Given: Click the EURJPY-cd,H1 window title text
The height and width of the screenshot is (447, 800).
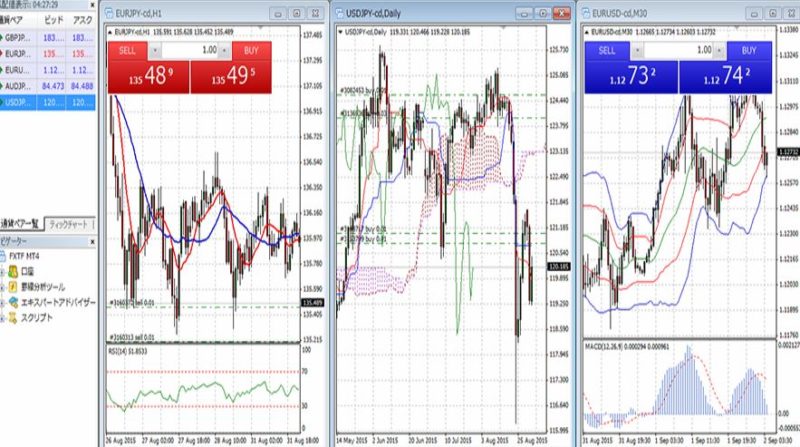Looking at the screenshot, I should click(x=138, y=14).
